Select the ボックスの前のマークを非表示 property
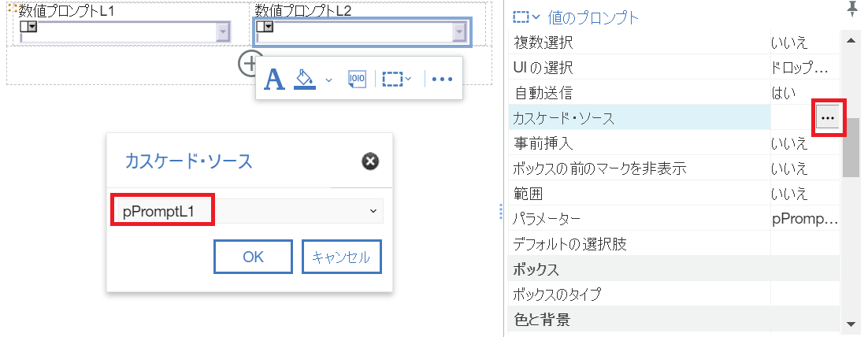868x337 pixels. coord(674,168)
